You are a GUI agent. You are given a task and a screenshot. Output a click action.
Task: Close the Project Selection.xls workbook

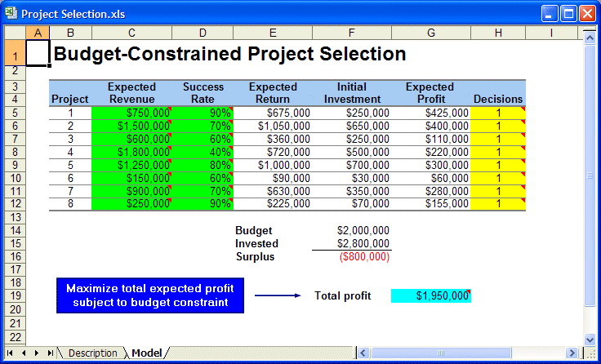587,14
